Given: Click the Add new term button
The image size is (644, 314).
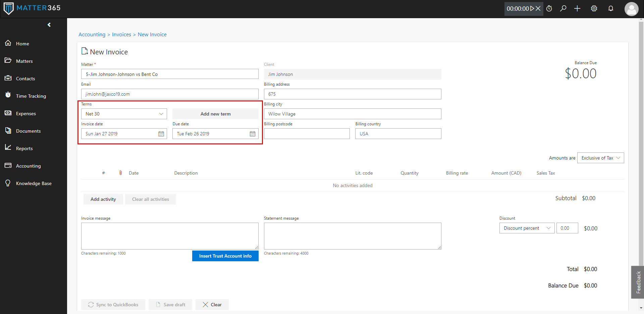Looking at the screenshot, I should click(x=215, y=114).
